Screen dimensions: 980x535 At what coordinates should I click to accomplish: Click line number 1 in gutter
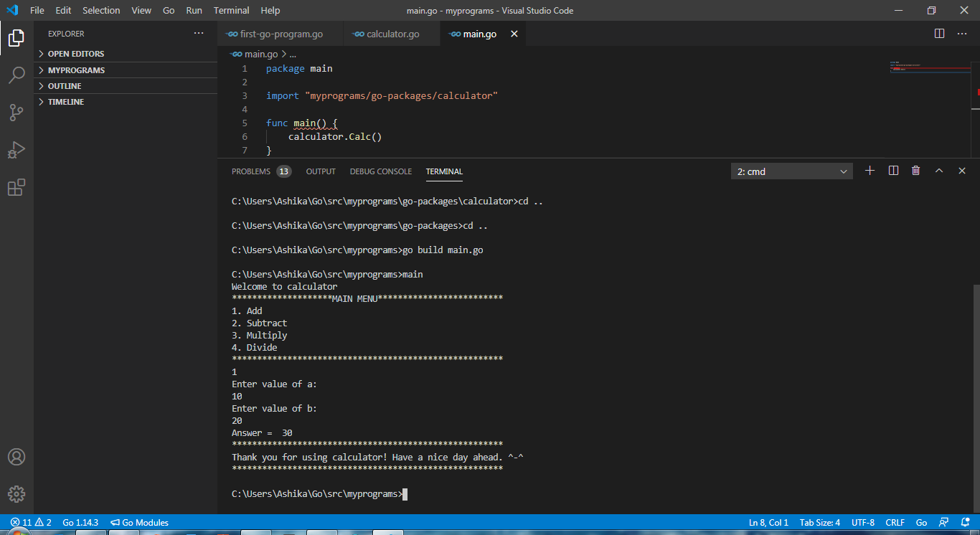pos(245,69)
